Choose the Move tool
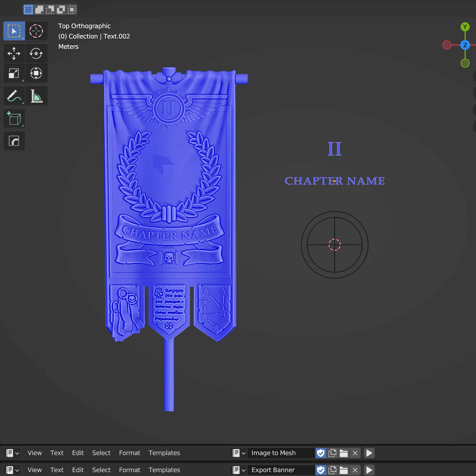This screenshot has width=476, height=476. tap(14, 53)
